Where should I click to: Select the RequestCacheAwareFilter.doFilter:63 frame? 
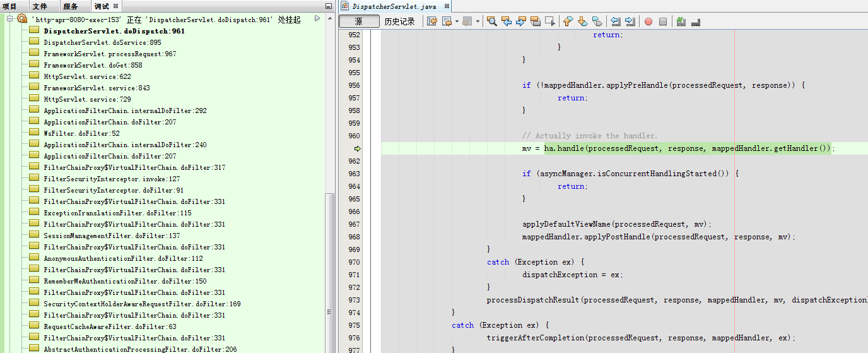pos(110,326)
